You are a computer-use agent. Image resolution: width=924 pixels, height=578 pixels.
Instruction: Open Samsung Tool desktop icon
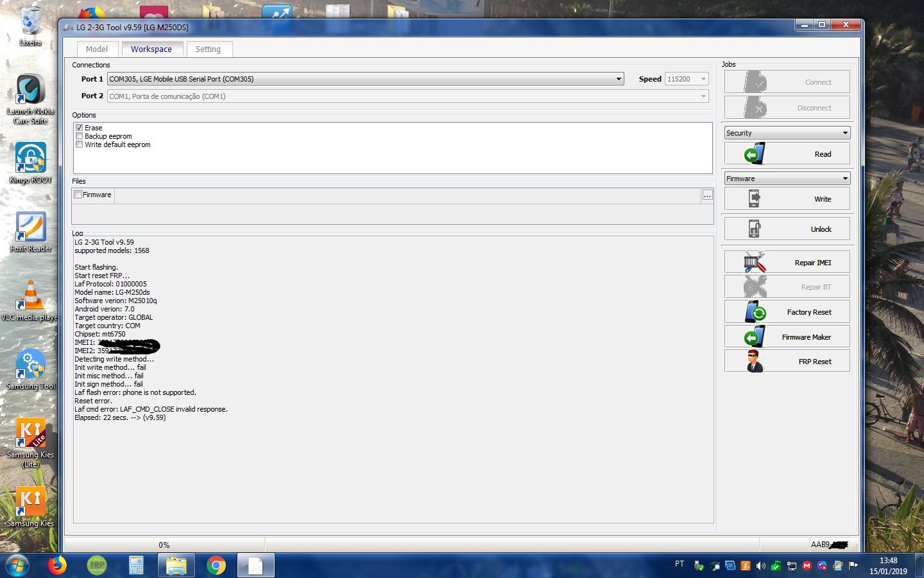[30, 369]
